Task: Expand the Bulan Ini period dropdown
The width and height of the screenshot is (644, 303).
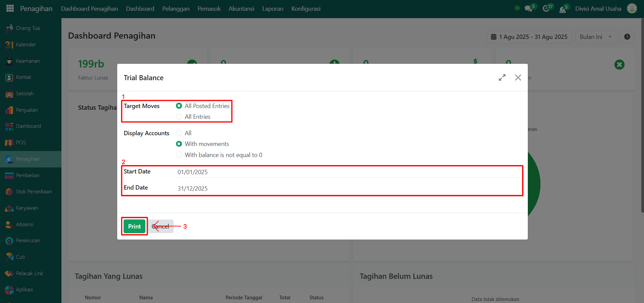Action: (596, 37)
